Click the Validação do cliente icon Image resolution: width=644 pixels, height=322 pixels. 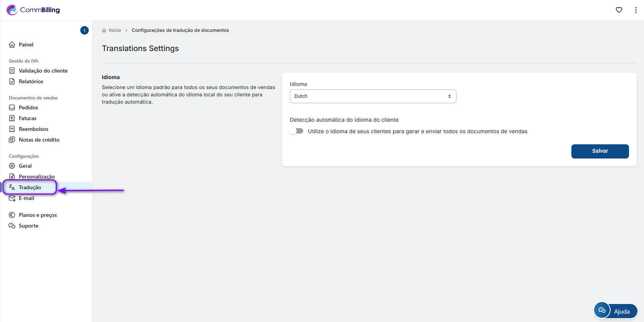click(x=12, y=71)
